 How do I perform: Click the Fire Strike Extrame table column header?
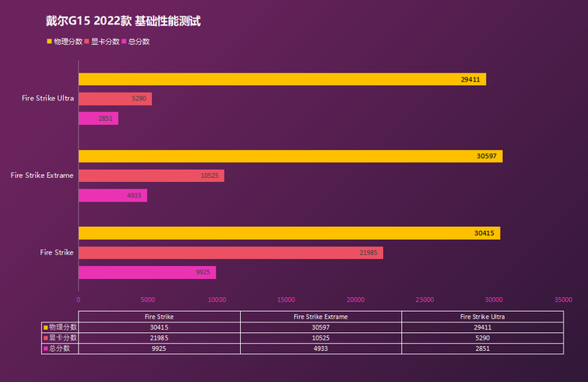click(321, 317)
